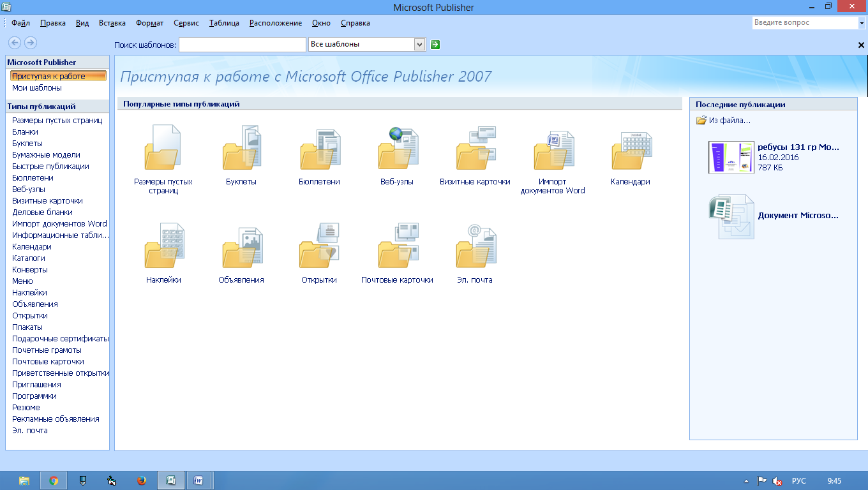868x490 pixels.
Task: Select Быстрые публикации in sidebar
Action: point(50,167)
